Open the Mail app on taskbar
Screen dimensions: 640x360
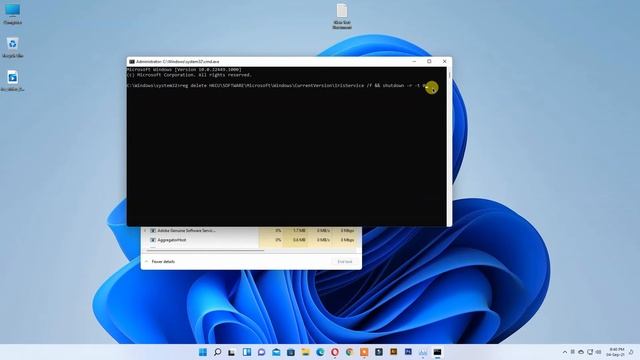point(276,352)
